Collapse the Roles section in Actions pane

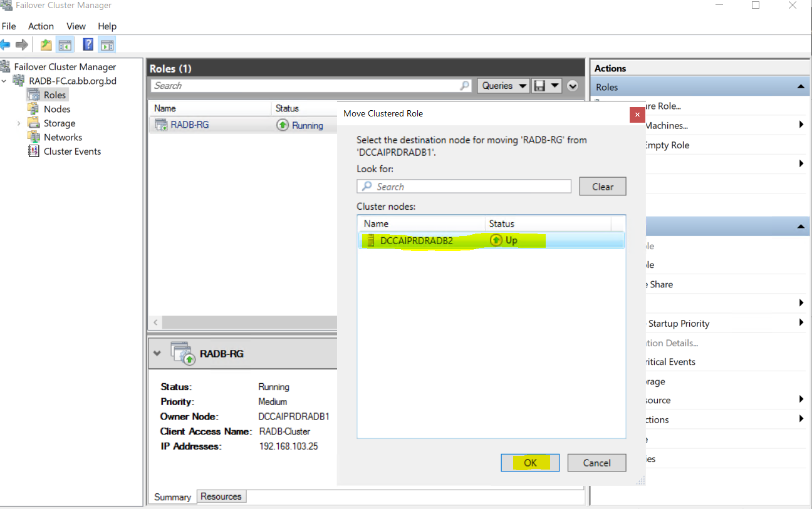[x=800, y=87]
